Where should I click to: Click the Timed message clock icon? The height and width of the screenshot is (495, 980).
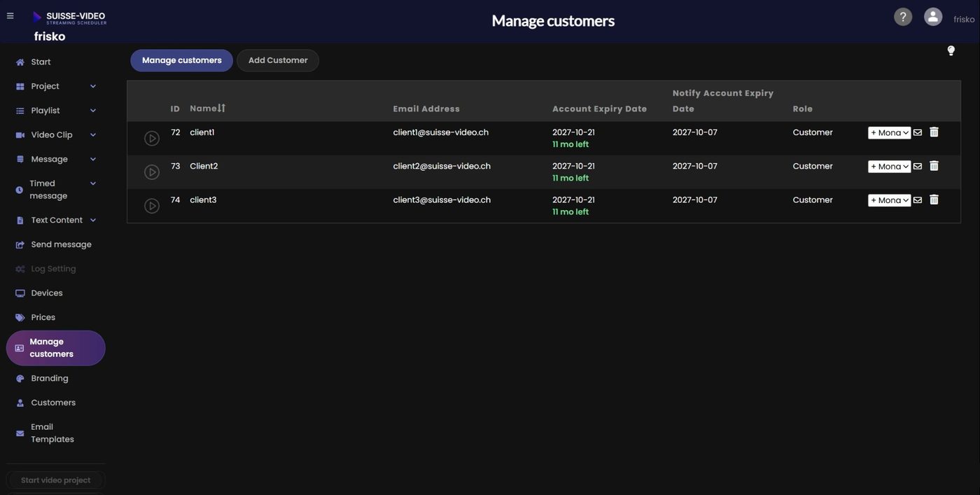(x=19, y=190)
